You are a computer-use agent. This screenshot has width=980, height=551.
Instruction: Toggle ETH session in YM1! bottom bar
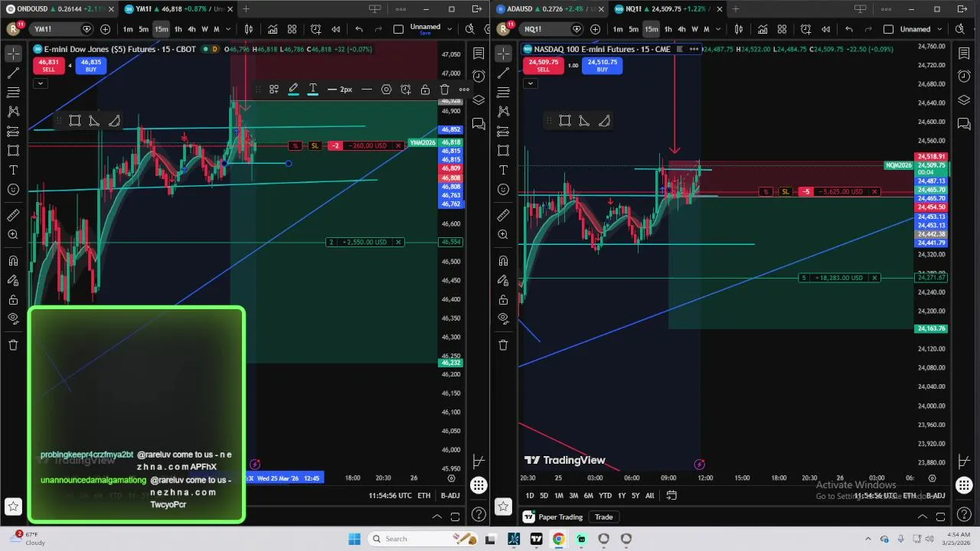tap(423, 496)
